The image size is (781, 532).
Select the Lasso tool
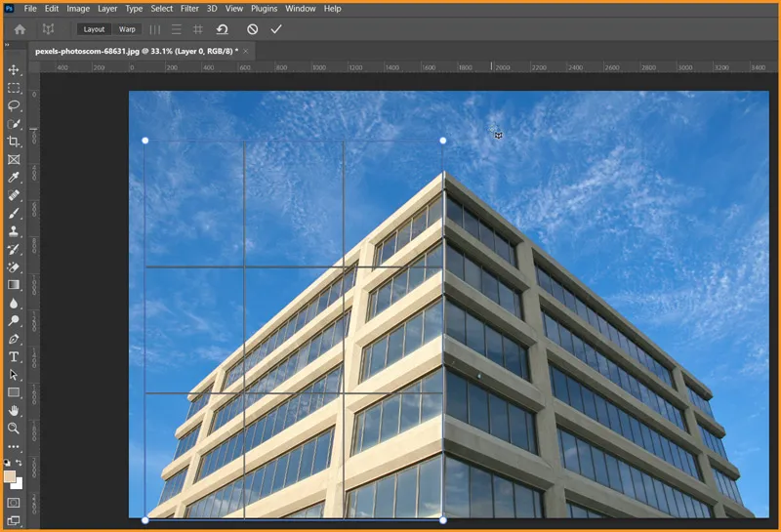pos(14,105)
